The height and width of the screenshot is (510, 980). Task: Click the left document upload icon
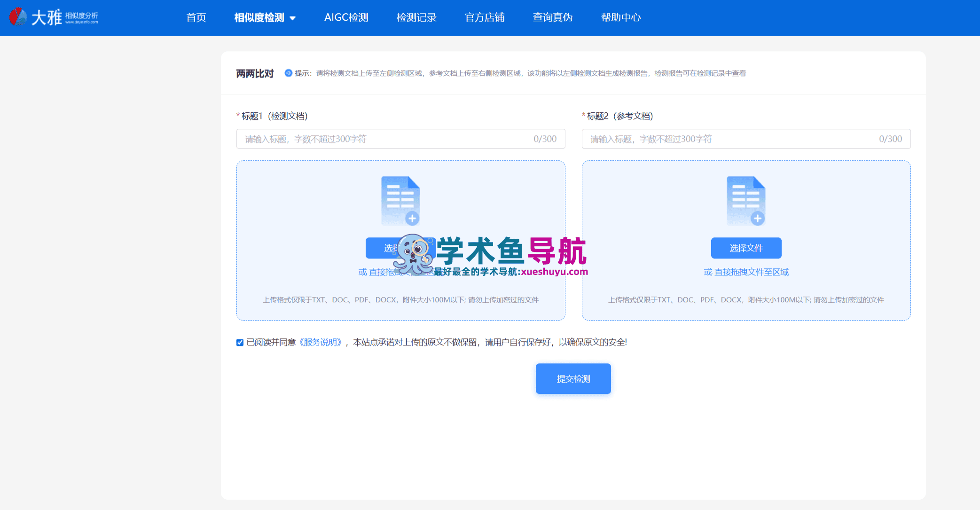400,201
